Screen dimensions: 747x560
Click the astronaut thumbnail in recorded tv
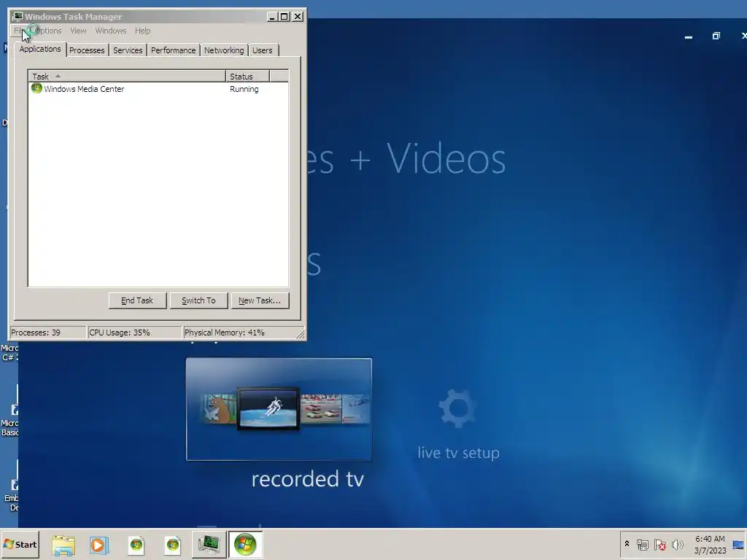click(268, 408)
